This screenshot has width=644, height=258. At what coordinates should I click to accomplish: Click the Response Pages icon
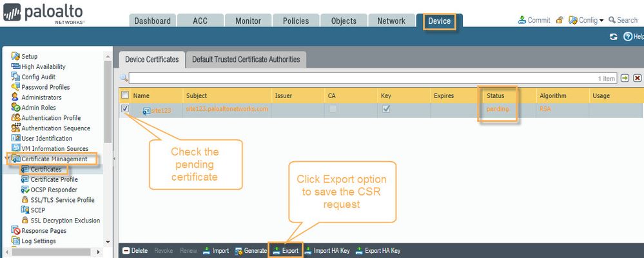[15, 231]
